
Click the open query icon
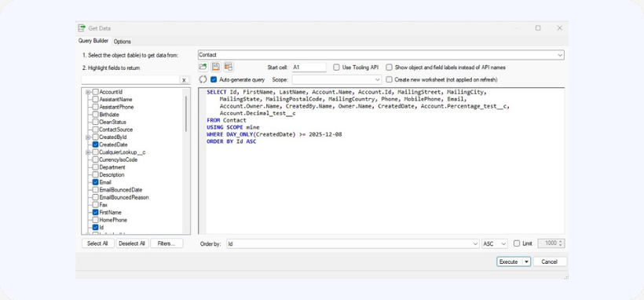point(203,67)
